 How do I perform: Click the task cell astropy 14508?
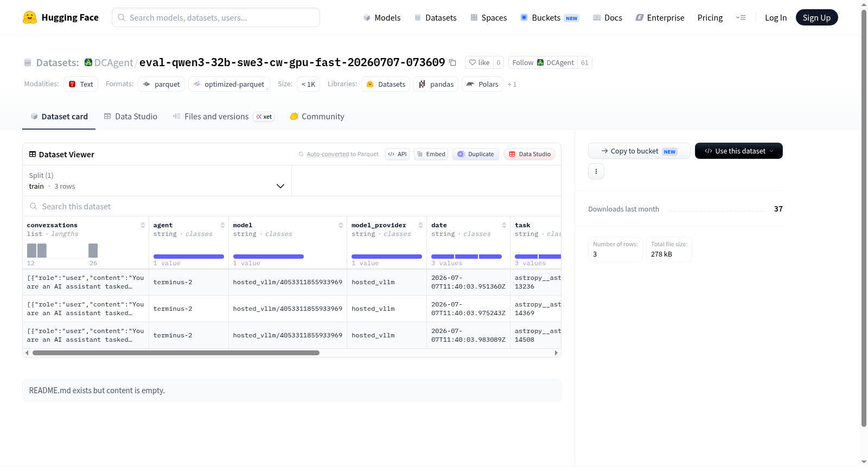point(536,335)
